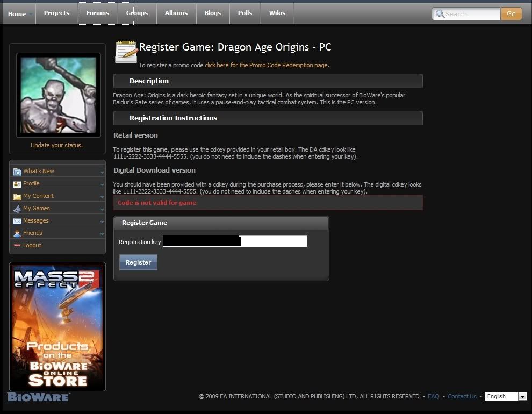Open the Contact Us footer link
This screenshot has width=532, height=414.
tap(462, 396)
